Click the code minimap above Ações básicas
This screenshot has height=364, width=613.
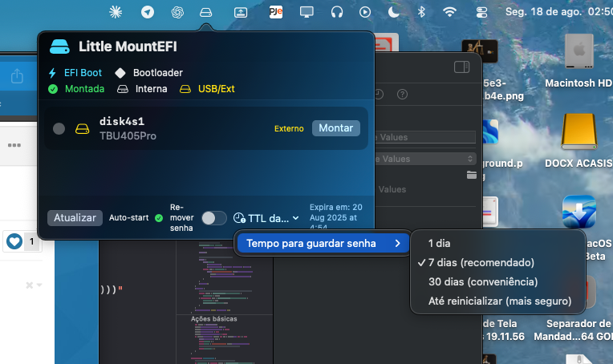[x=225, y=277]
